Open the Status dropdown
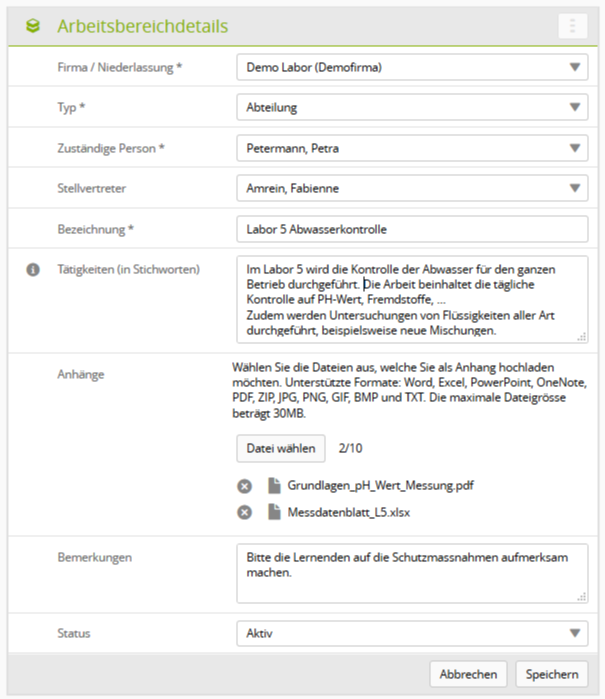The height and width of the screenshot is (699, 605). 412,633
